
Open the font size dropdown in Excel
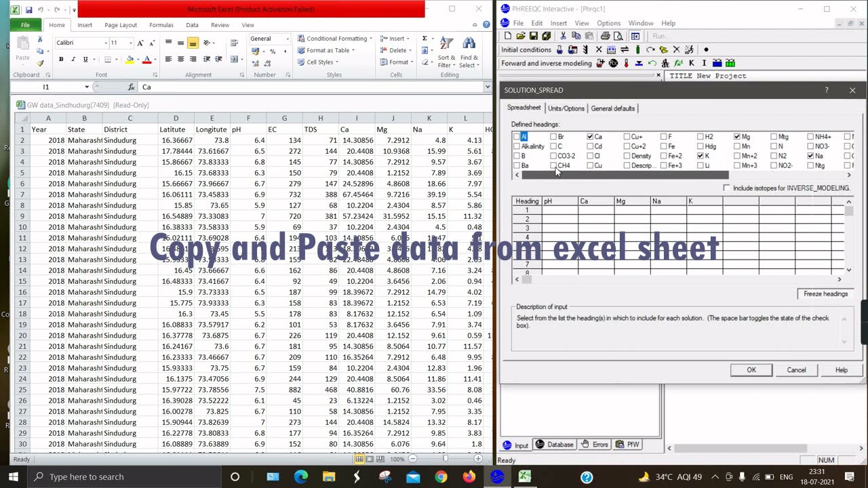[131, 43]
